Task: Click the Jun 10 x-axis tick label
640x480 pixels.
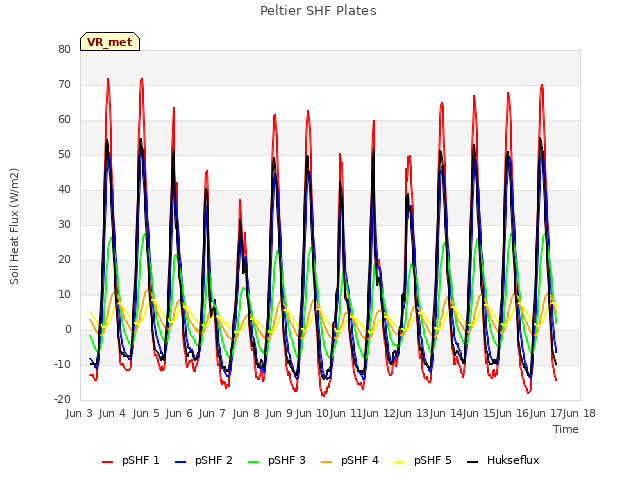Action: coord(312,413)
